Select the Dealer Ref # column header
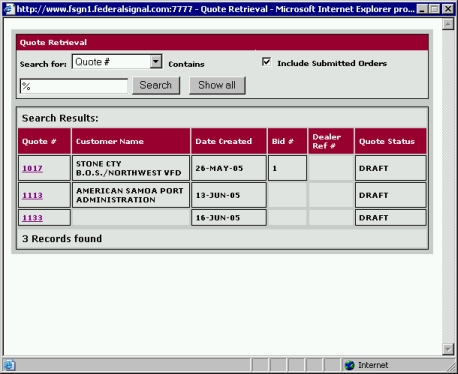 (331, 141)
